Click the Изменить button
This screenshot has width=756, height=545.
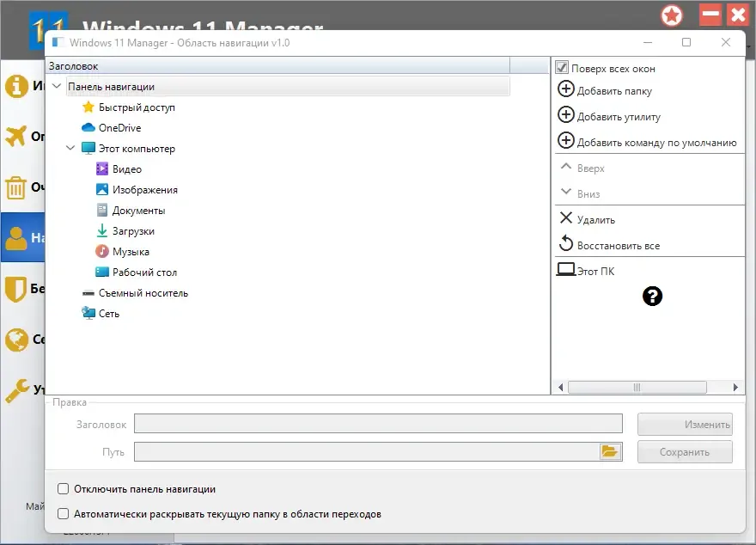point(685,425)
